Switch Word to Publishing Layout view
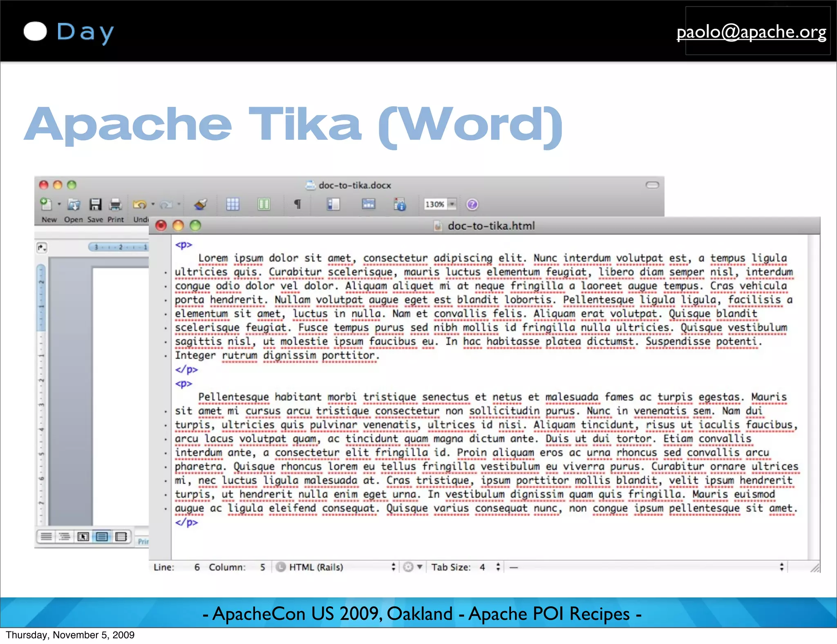Viewport: 837px width, 644px height. click(83, 537)
